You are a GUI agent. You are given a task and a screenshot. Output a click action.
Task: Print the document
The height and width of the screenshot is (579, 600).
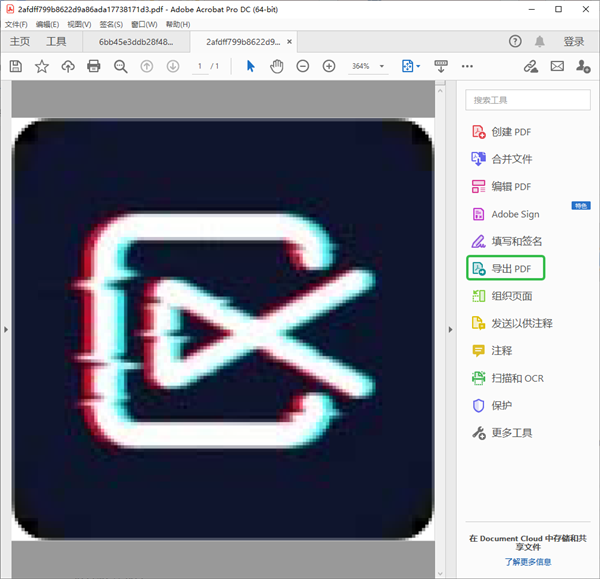pos(94,66)
